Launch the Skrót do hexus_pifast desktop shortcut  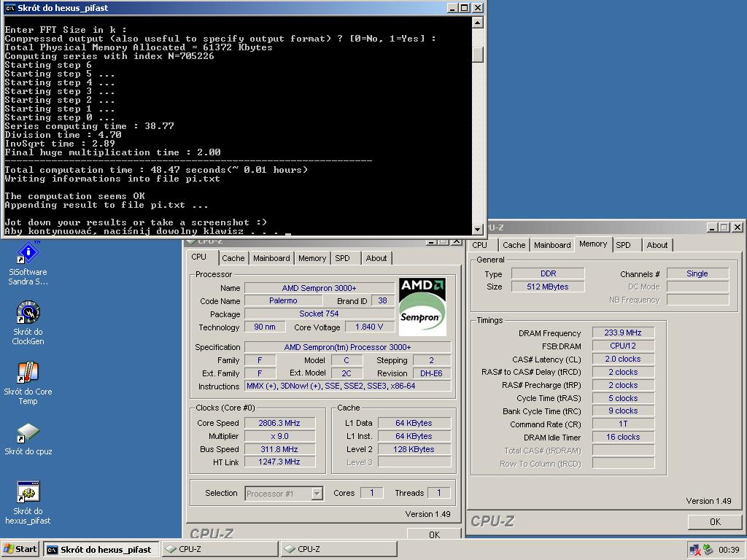click(x=28, y=503)
